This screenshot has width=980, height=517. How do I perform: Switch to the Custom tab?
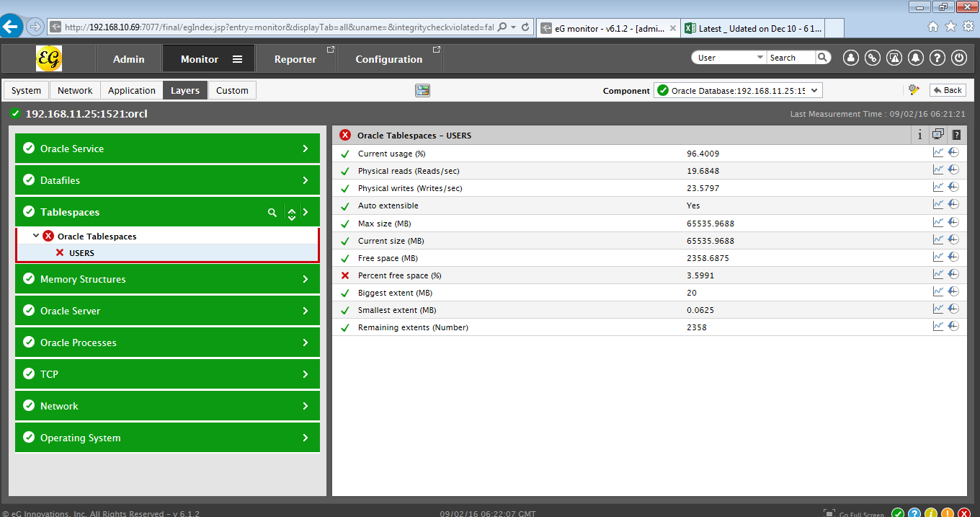[x=232, y=90]
